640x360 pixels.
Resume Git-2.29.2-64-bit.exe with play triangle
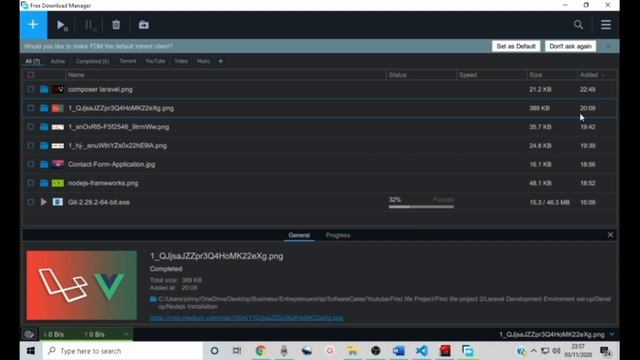[44, 202]
